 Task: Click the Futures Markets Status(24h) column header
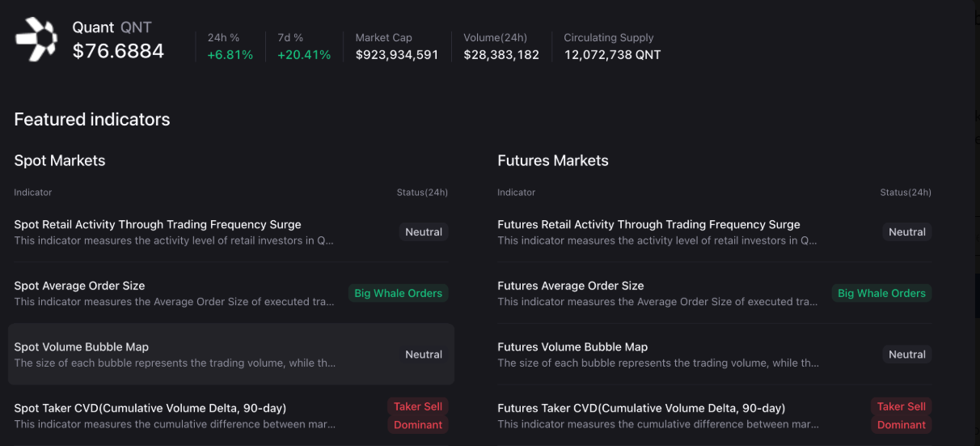coord(905,193)
